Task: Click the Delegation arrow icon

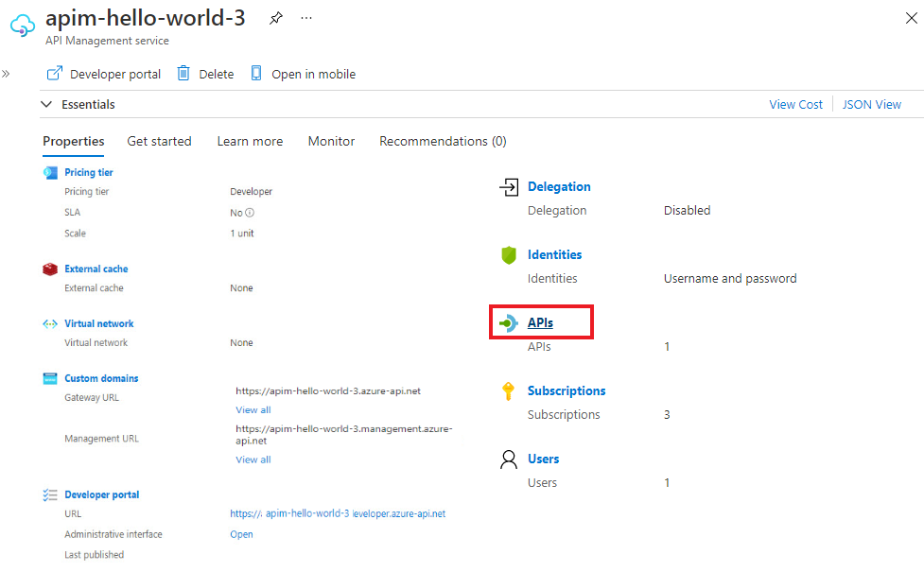Action: [x=509, y=187]
